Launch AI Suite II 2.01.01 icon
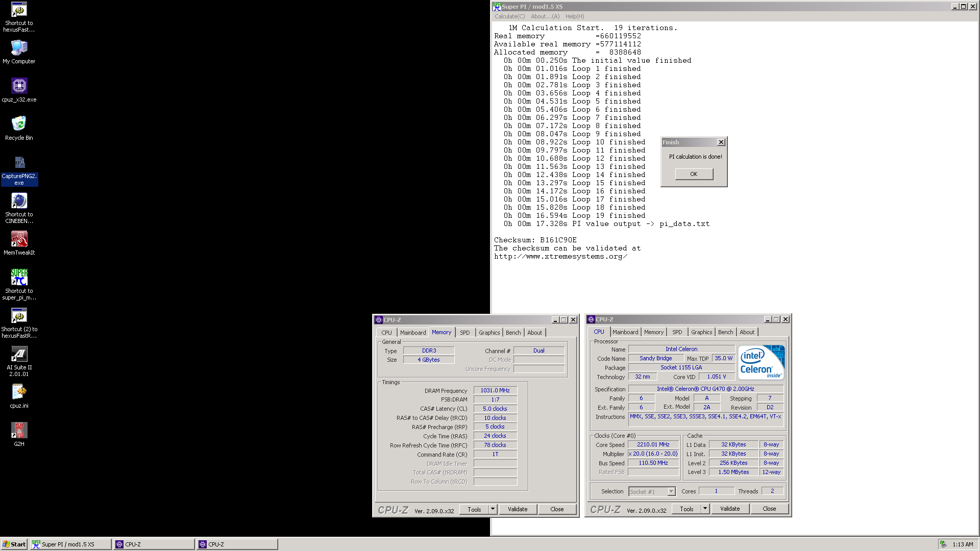The width and height of the screenshot is (980, 551). [x=19, y=361]
